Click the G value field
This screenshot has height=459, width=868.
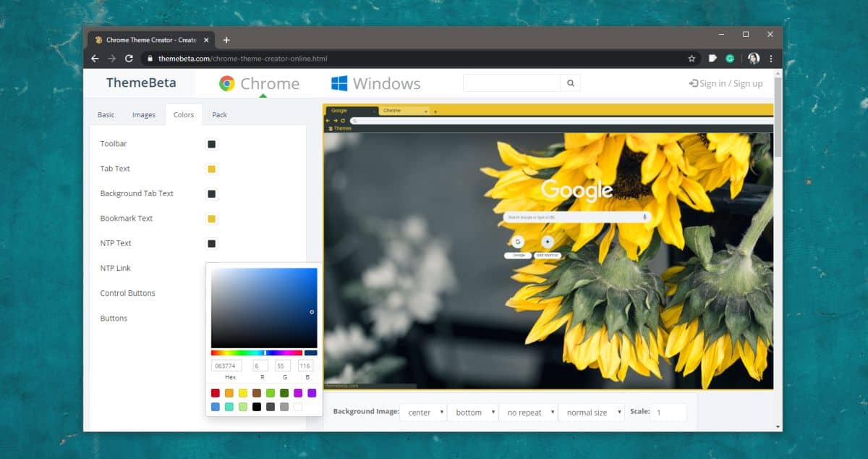(x=283, y=366)
